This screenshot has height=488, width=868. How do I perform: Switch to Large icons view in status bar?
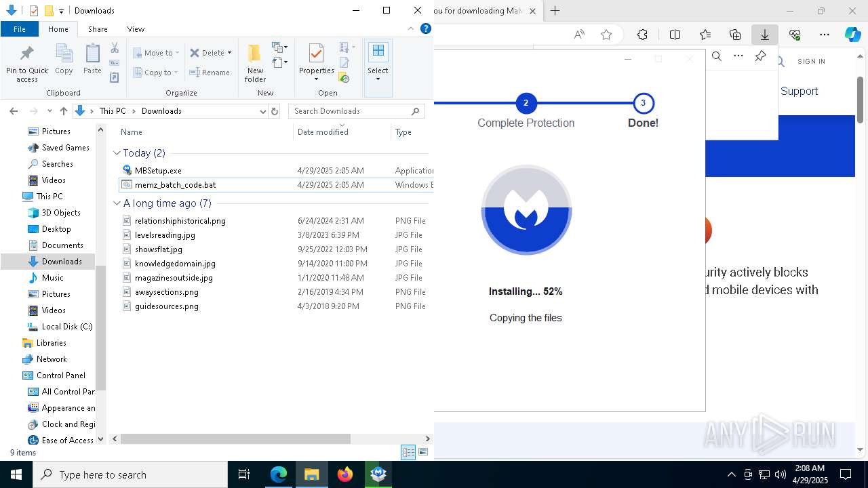pyautogui.click(x=423, y=453)
